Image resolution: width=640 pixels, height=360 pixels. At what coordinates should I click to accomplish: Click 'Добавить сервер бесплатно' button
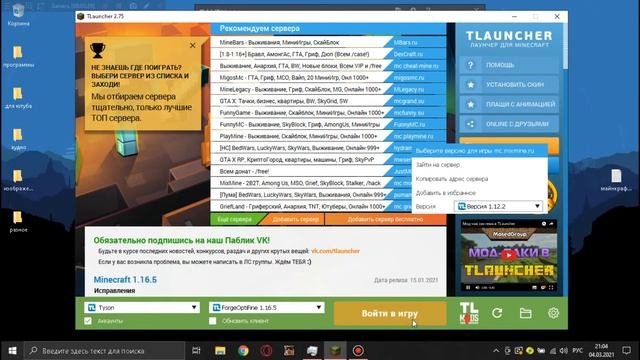coord(385,219)
